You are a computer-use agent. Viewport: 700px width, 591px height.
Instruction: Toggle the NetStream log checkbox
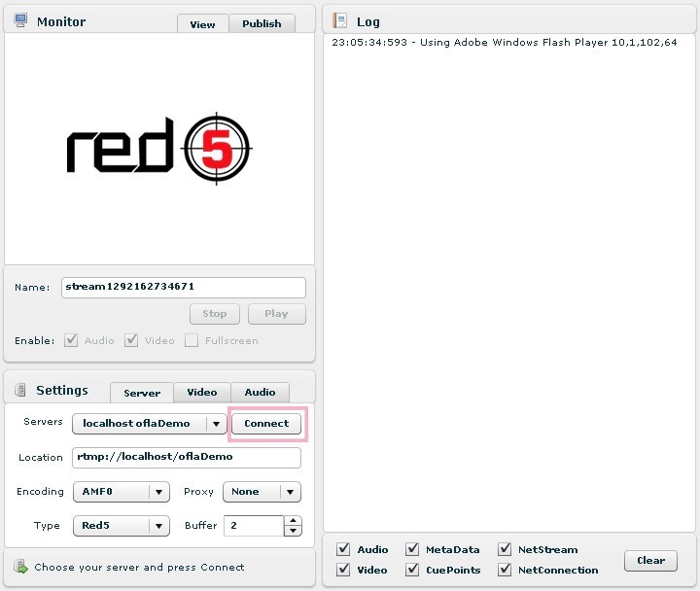click(x=505, y=549)
